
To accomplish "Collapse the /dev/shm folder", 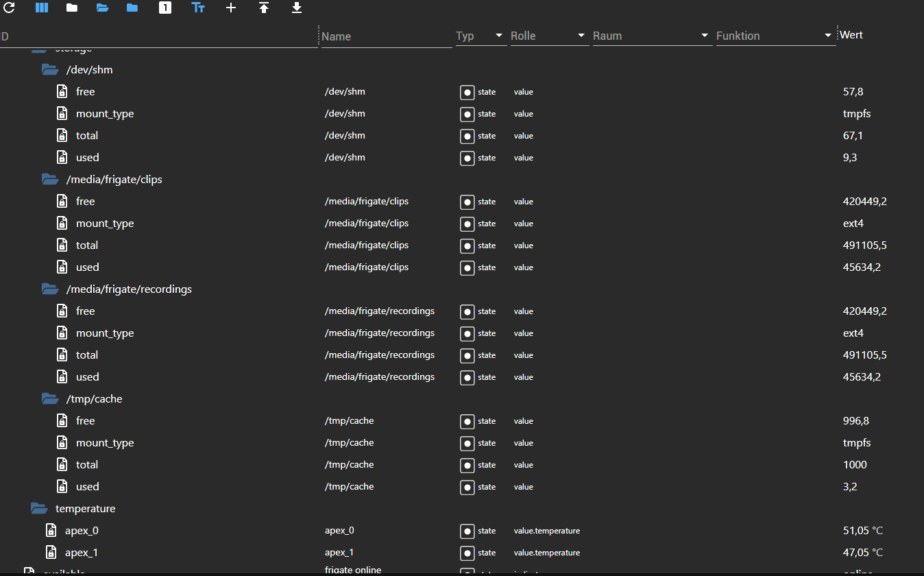I will [49, 70].
